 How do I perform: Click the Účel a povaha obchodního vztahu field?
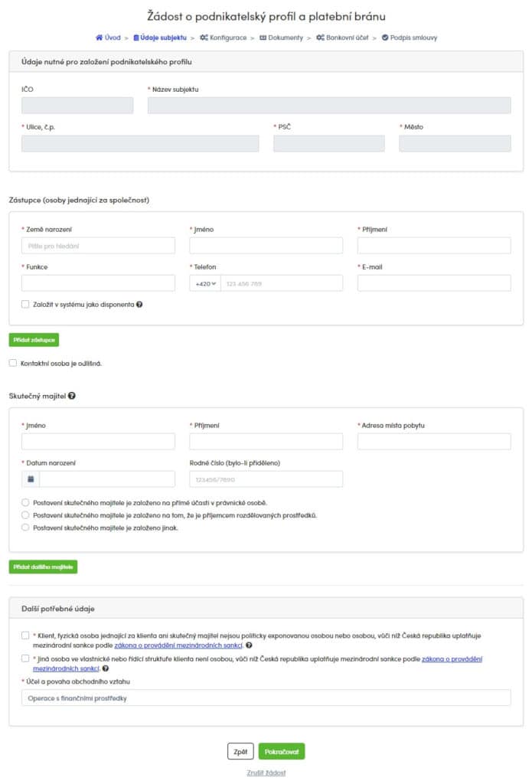tap(266, 697)
